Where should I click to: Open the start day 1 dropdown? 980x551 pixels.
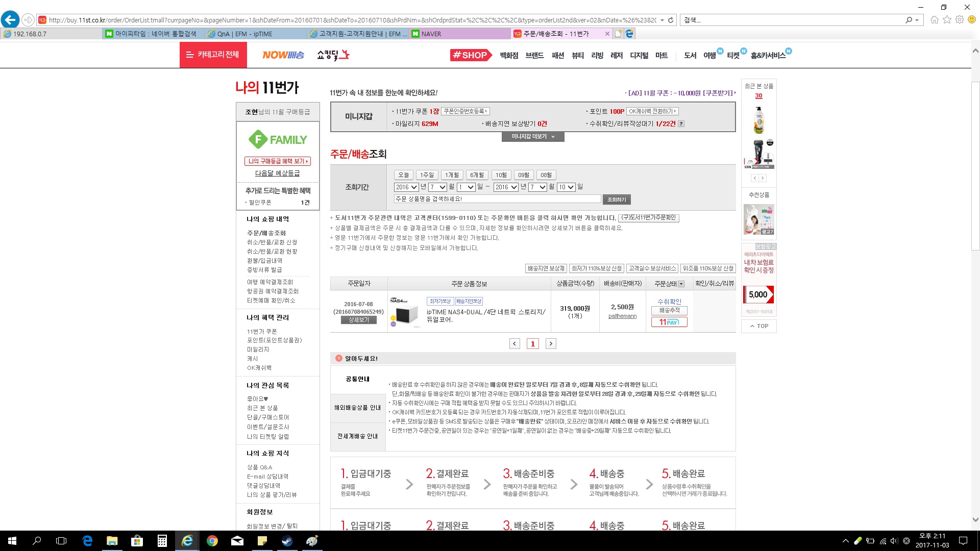coord(466,187)
